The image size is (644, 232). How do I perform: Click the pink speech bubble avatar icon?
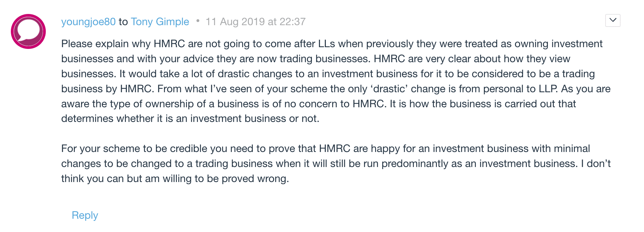click(x=28, y=31)
